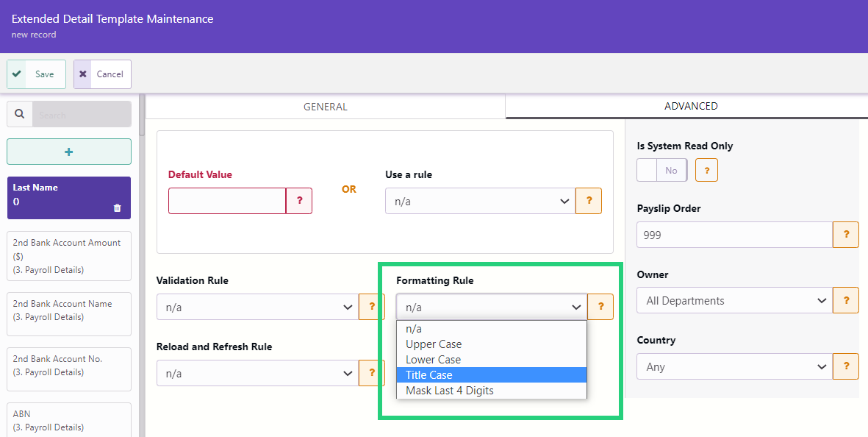
Task: Open the Owner All Departments dropdown
Action: point(734,301)
